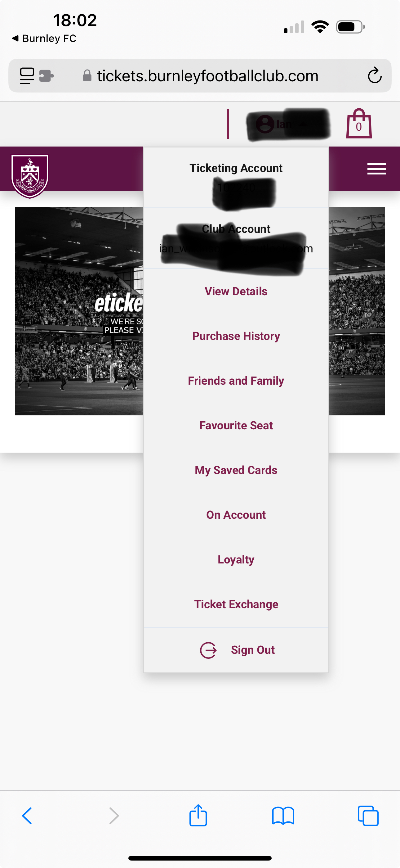Show open Safari tabs

(x=368, y=816)
